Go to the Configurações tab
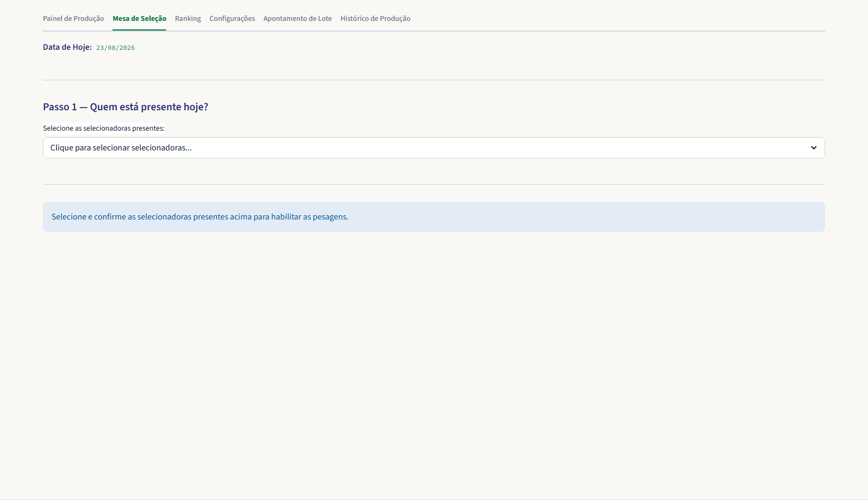 pos(232,18)
